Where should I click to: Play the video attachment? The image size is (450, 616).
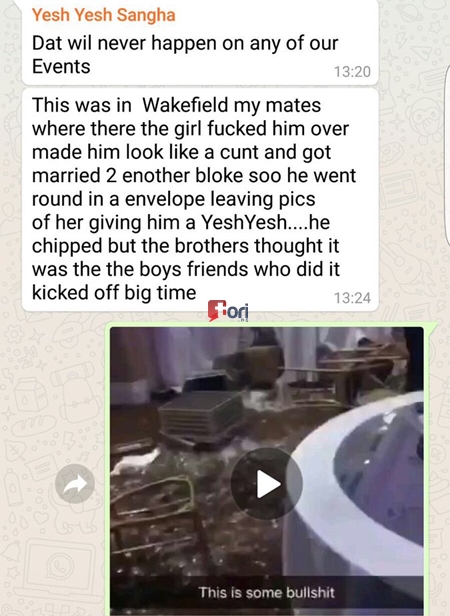coord(266,484)
